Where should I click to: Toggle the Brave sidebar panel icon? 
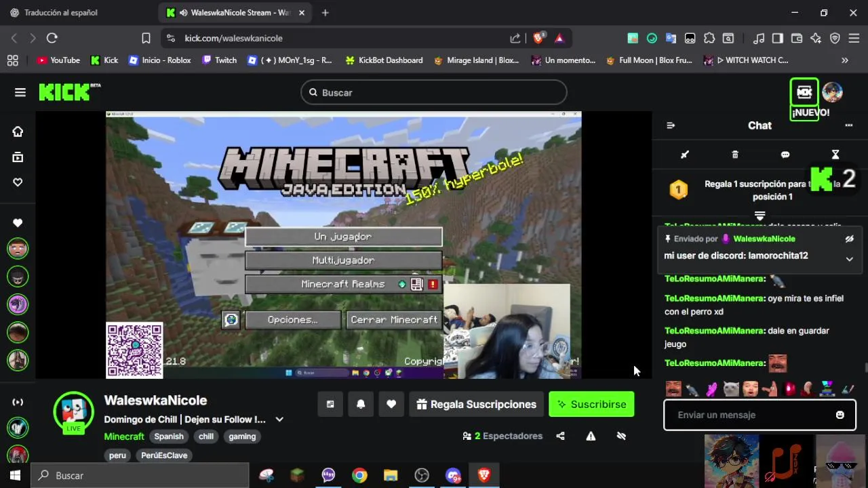tap(778, 38)
